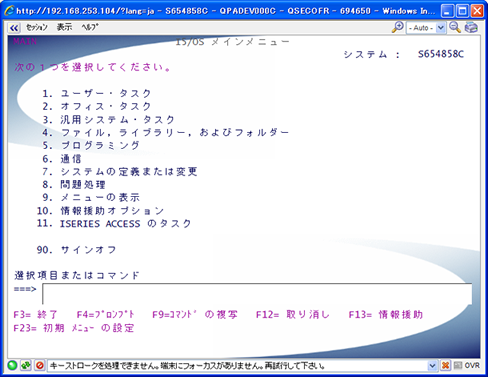
Task: Click the F13=情報援助 function key link
Action: (386, 315)
